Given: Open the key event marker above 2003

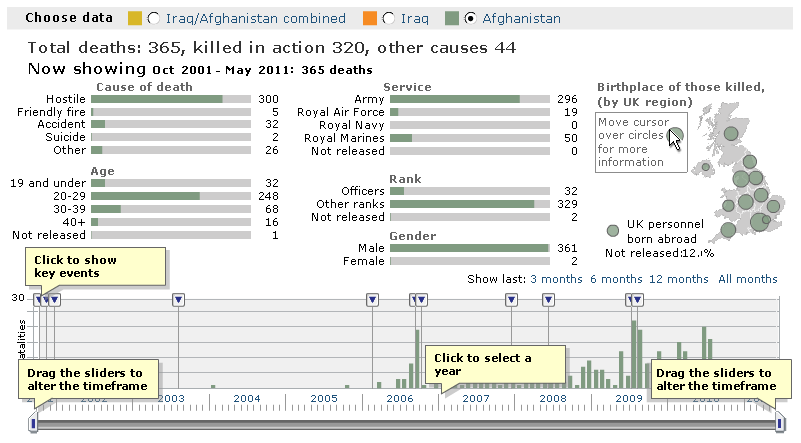Looking at the screenshot, I should (178, 300).
